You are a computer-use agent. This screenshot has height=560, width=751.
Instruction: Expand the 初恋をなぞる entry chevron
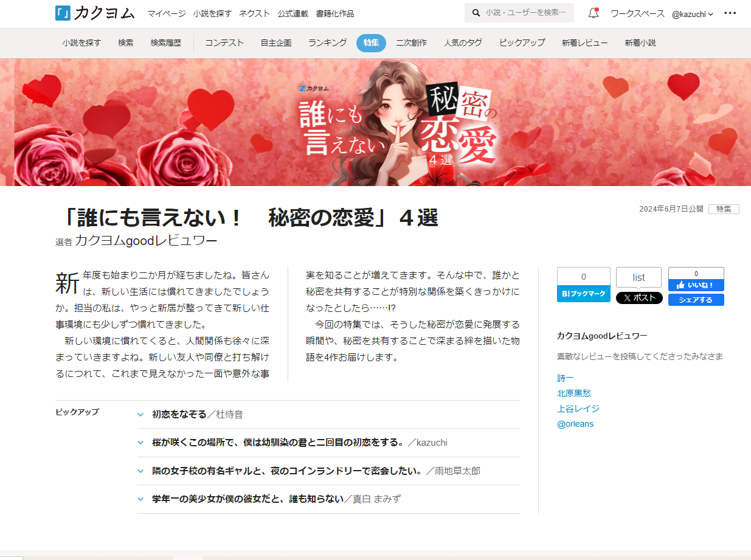(x=141, y=415)
